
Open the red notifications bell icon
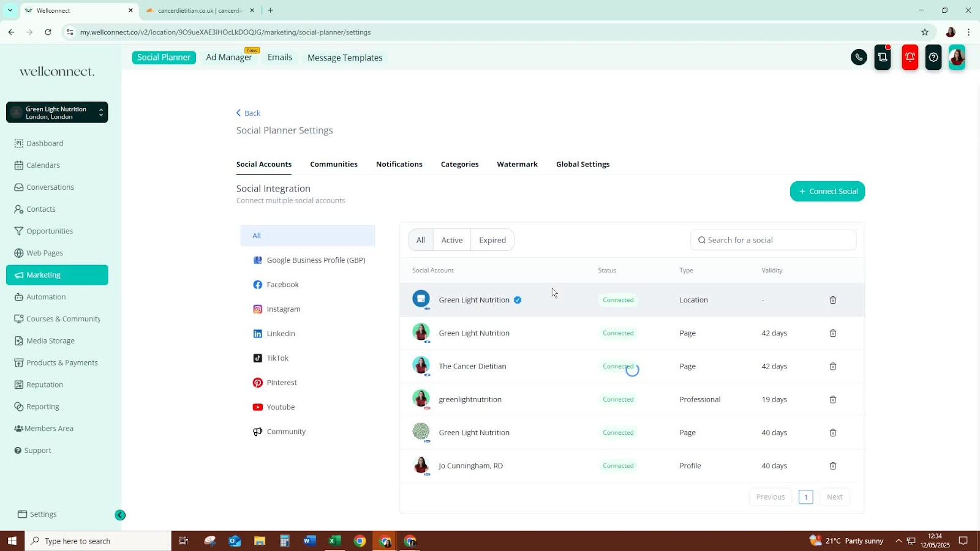point(910,58)
